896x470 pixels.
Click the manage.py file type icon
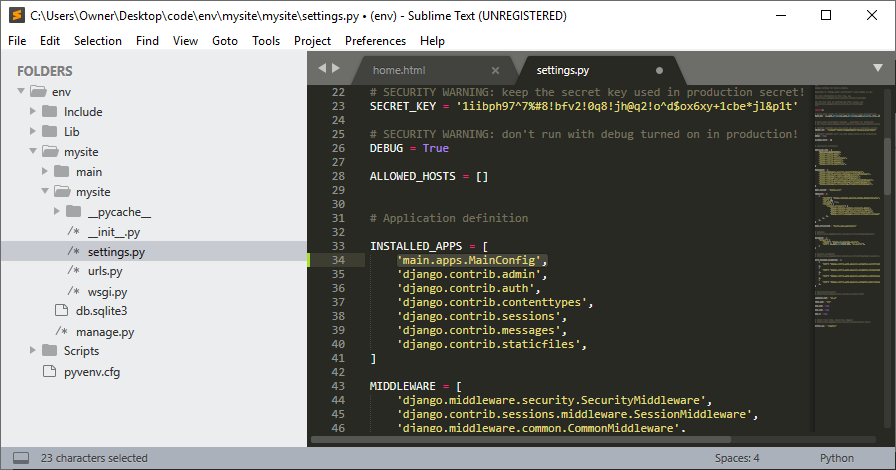[62, 331]
